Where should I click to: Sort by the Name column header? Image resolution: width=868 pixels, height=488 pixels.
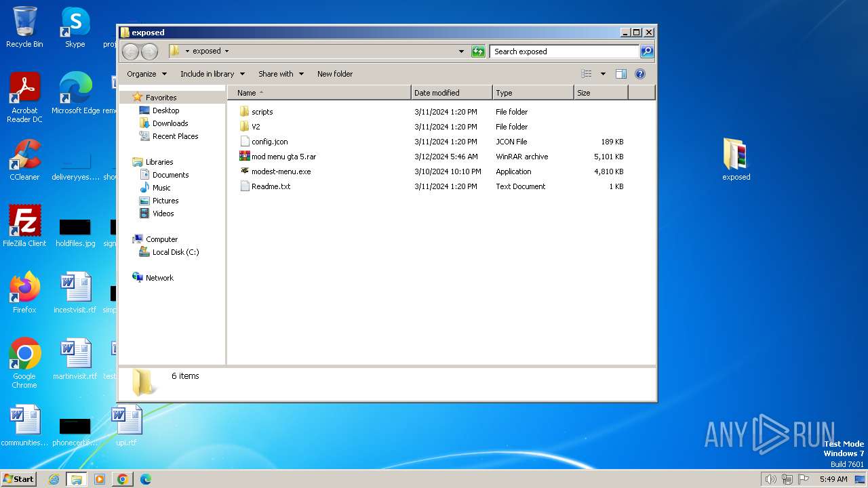click(x=319, y=93)
